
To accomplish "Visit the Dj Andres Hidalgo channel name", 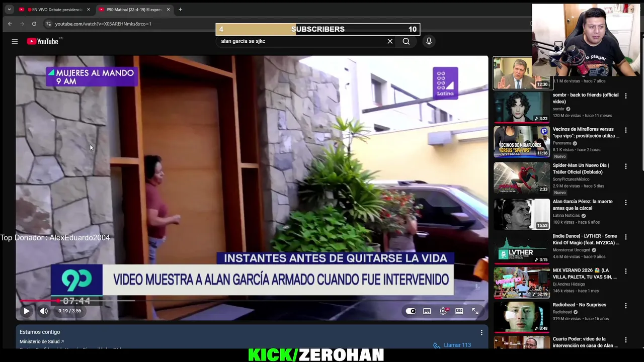I will (x=569, y=284).
